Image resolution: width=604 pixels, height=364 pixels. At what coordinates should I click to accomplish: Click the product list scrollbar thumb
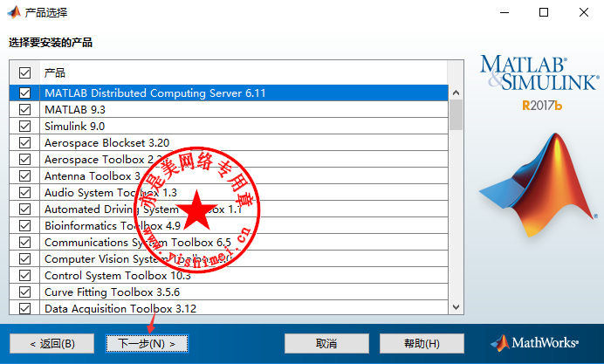pos(456,114)
